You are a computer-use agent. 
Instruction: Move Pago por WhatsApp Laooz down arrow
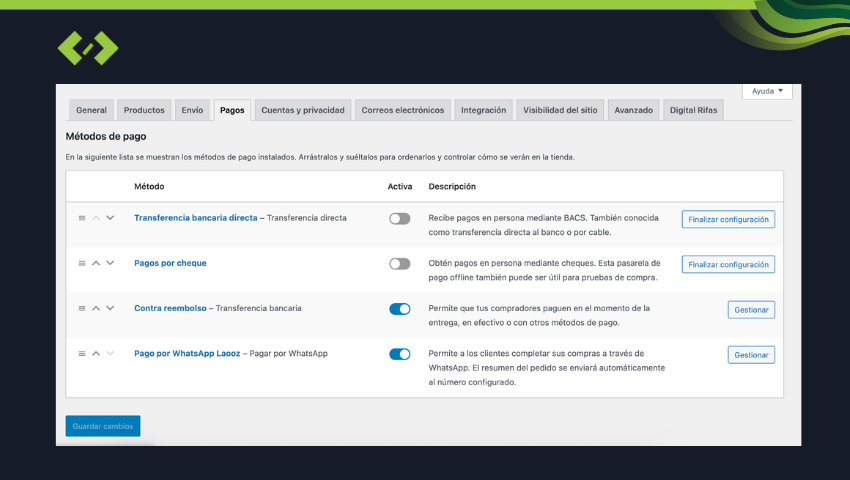(x=110, y=354)
